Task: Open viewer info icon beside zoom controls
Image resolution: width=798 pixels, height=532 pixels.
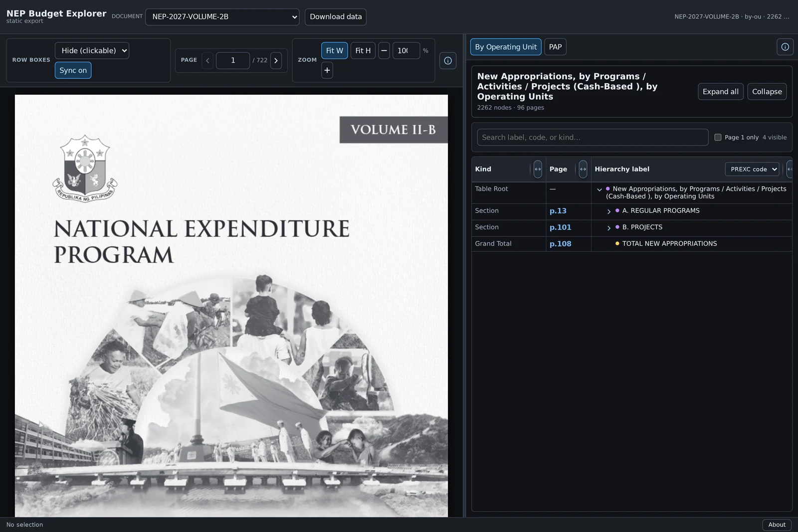Action: coord(448,60)
